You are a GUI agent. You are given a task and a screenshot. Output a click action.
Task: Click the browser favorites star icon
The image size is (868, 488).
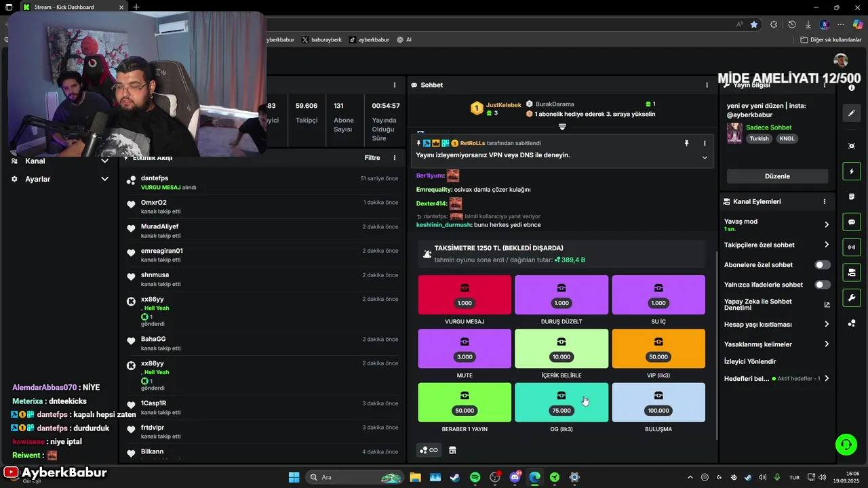tap(754, 24)
